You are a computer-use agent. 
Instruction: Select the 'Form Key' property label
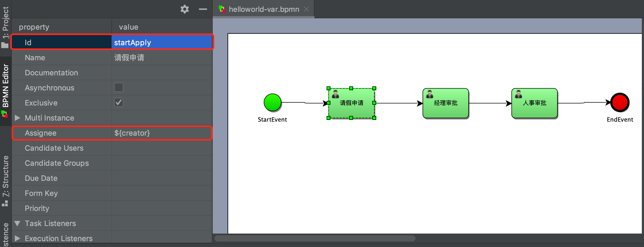pos(41,193)
